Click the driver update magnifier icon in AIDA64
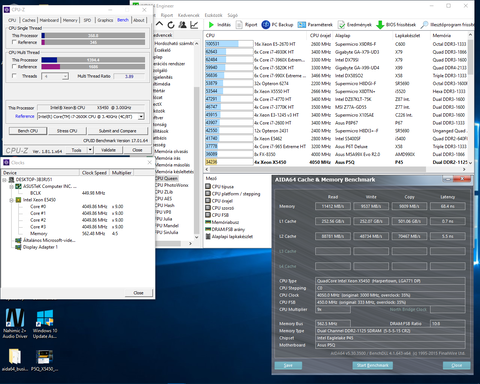Viewport: 480px width, 384px height. coord(424,25)
